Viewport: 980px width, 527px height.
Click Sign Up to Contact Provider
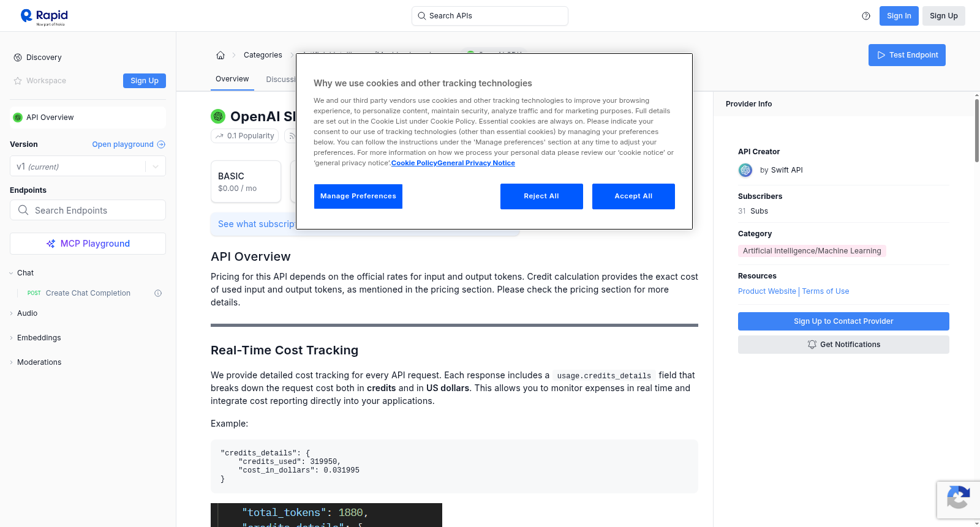(843, 321)
